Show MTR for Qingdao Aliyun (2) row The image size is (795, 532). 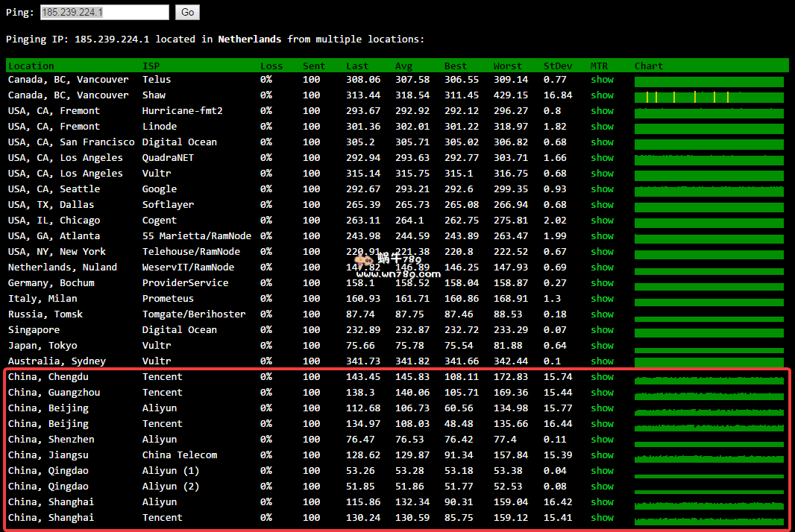[602, 487]
